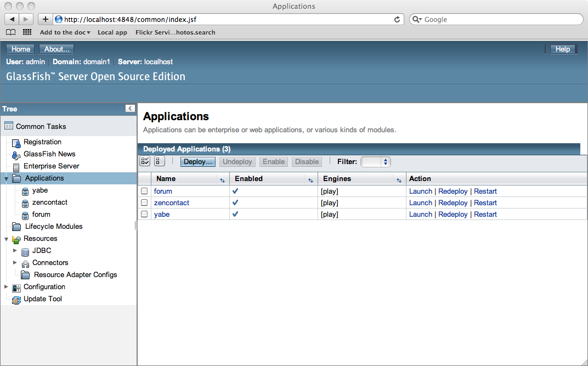588x366 pixels.
Task: Select the zencontact row checkbox
Action: pos(144,203)
